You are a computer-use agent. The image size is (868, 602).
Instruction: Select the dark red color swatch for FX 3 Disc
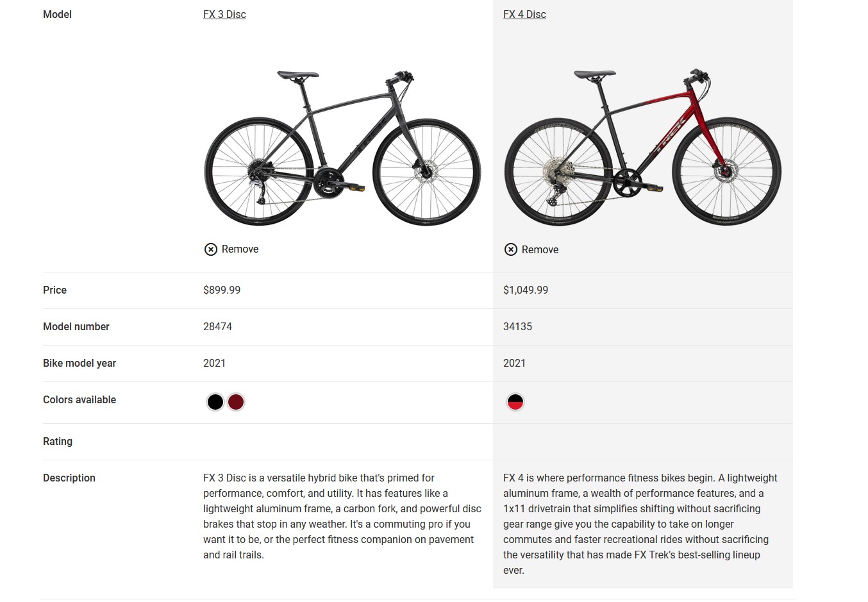pyautogui.click(x=236, y=402)
